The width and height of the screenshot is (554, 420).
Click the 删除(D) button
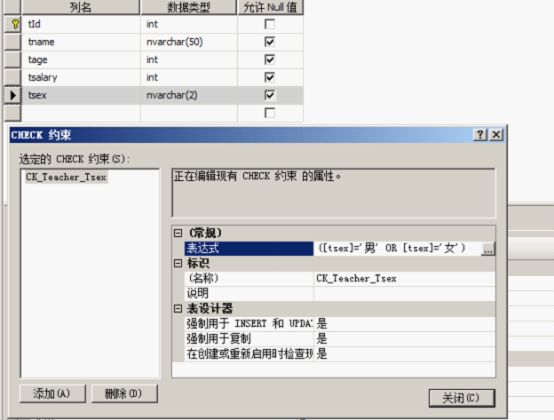[124, 393]
